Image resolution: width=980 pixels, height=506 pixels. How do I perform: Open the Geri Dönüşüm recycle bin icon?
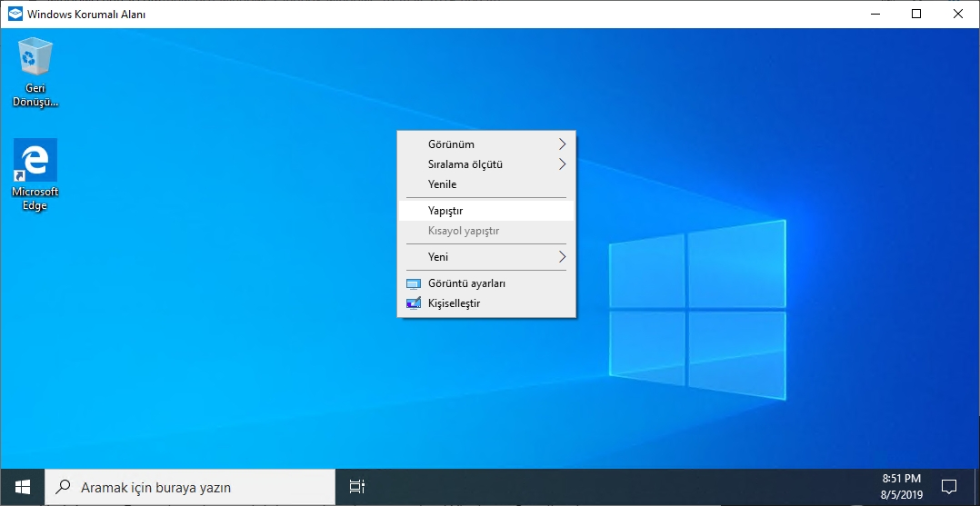tap(35, 72)
